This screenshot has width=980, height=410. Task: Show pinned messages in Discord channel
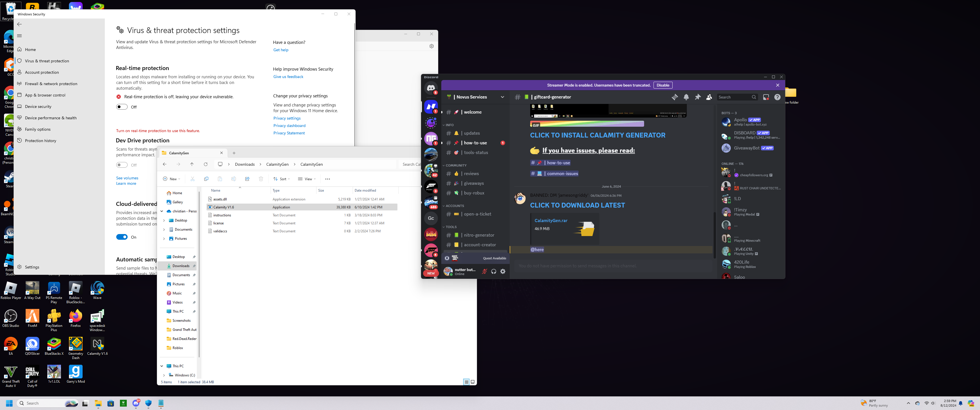(x=697, y=97)
